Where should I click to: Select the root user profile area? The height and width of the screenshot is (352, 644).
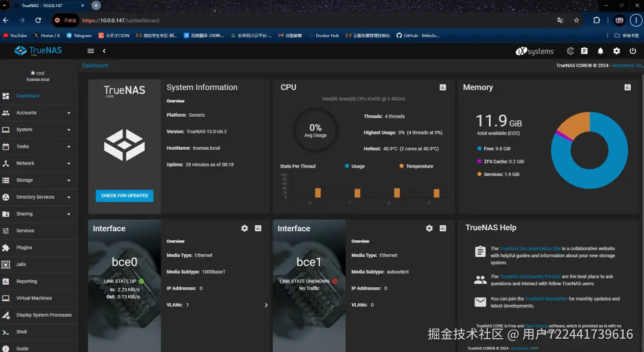click(38, 76)
